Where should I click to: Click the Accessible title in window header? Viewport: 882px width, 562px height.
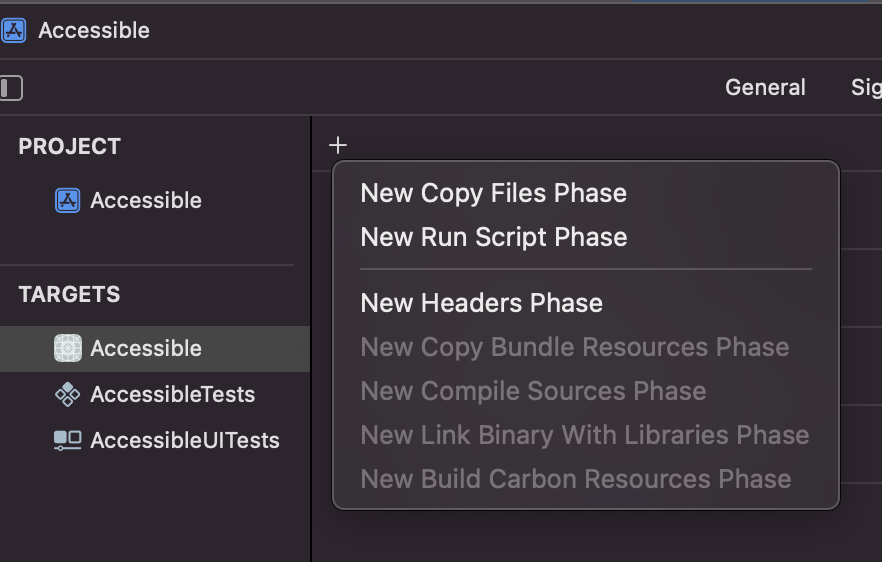click(x=94, y=30)
